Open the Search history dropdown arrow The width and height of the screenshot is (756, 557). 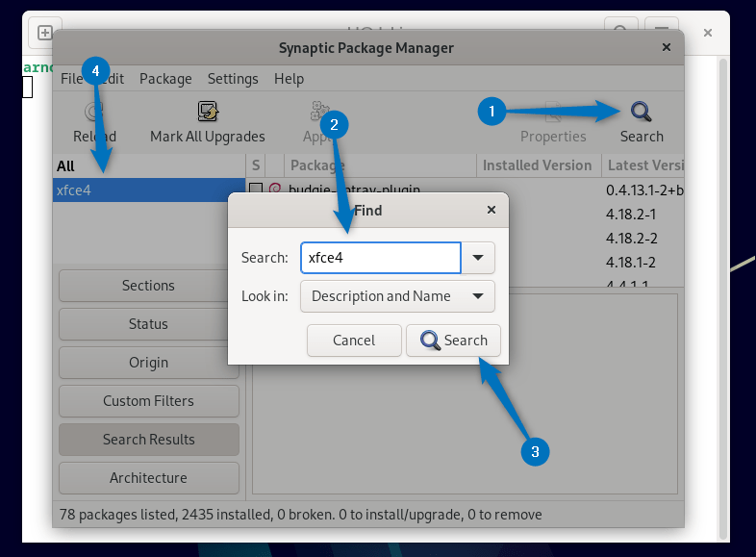478,258
